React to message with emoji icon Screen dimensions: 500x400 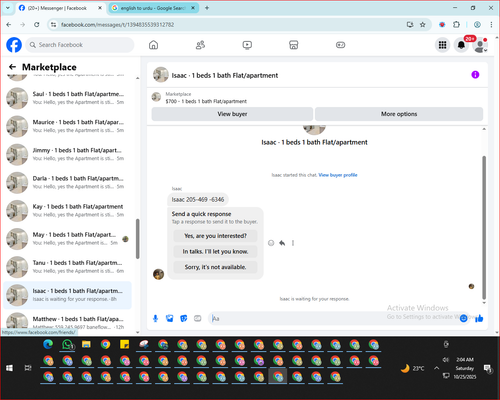coord(271,243)
